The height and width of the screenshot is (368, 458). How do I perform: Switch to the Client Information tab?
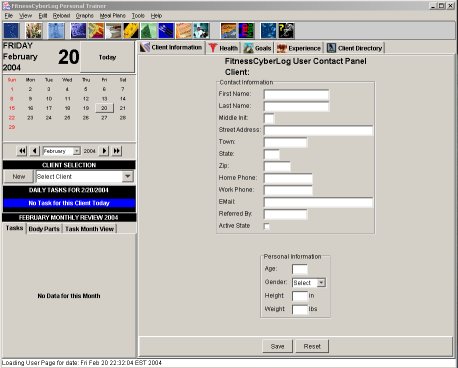(171, 47)
